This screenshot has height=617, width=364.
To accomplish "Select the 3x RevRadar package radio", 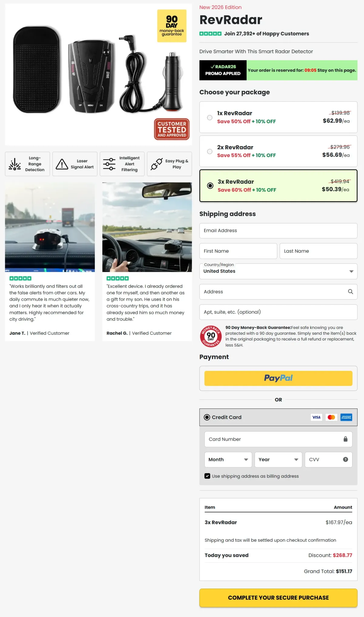I will [210, 186].
